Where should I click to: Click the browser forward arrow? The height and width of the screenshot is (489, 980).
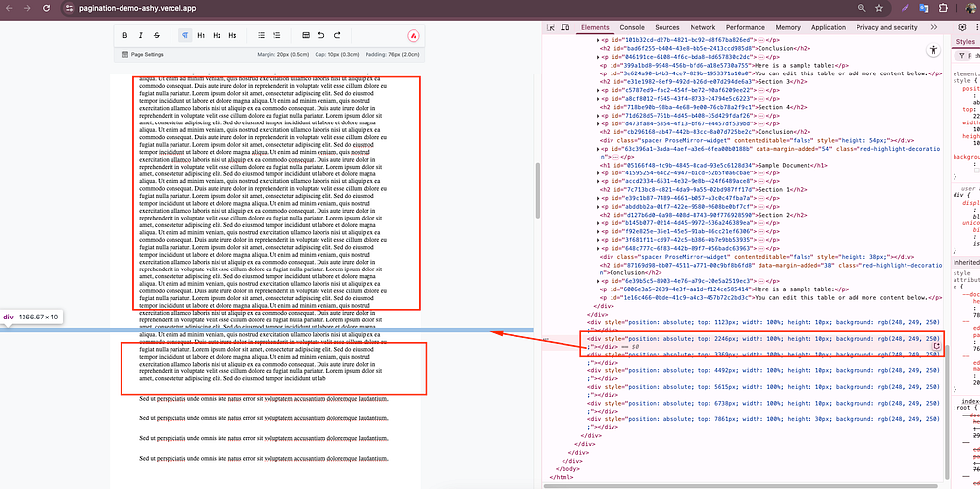click(x=26, y=8)
